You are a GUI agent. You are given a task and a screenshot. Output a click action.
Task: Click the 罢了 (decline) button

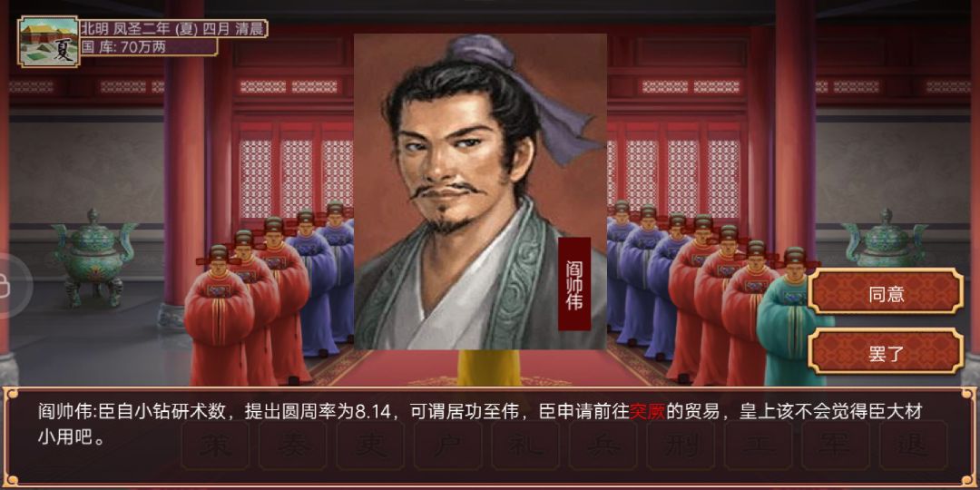[x=885, y=351]
